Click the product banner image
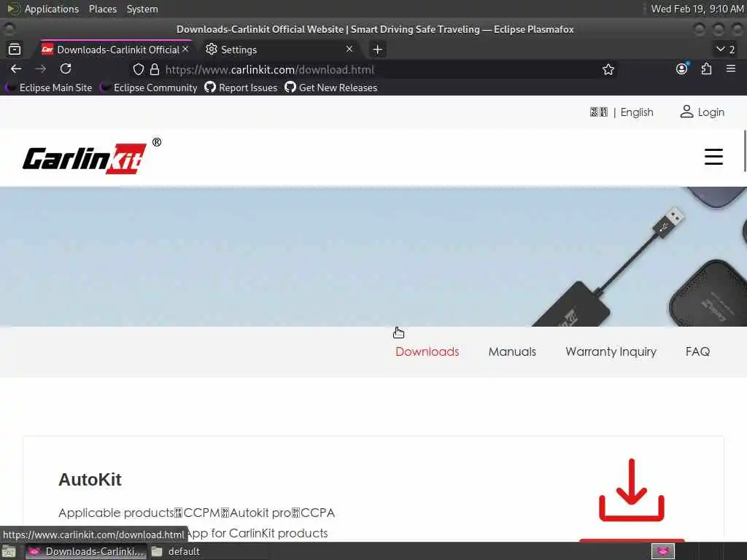This screenshot has width=747, height=560. (x=373, y=257)
